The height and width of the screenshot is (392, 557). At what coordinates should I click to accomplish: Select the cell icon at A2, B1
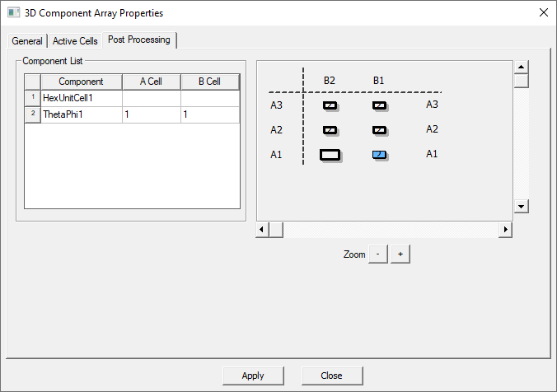379,130
